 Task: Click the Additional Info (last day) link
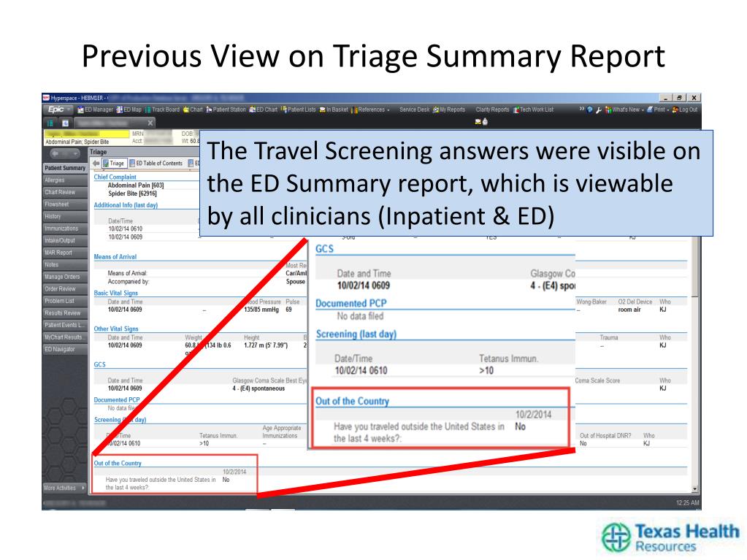pyautogui.click(x=126, y=205)
